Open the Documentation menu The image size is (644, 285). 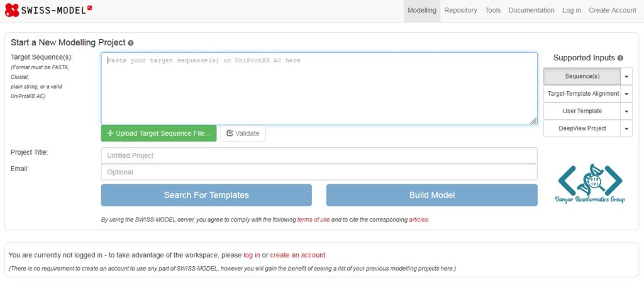click(531, 11)
